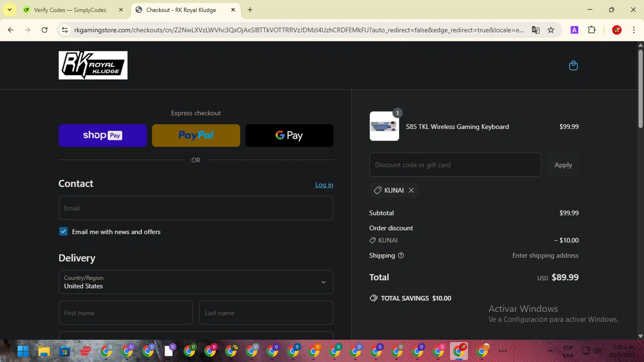Open the ESP LAA language indicator

(x=568, y=351)
